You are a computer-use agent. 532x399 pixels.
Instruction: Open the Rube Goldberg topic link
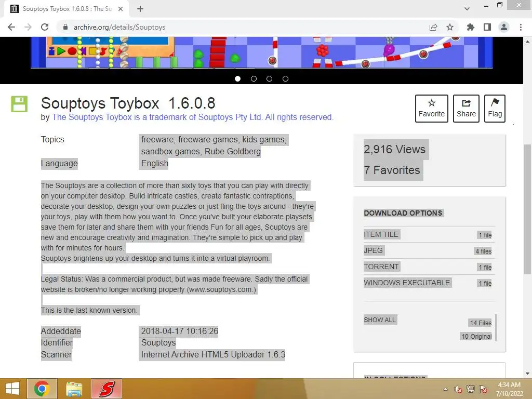point(233,151)
